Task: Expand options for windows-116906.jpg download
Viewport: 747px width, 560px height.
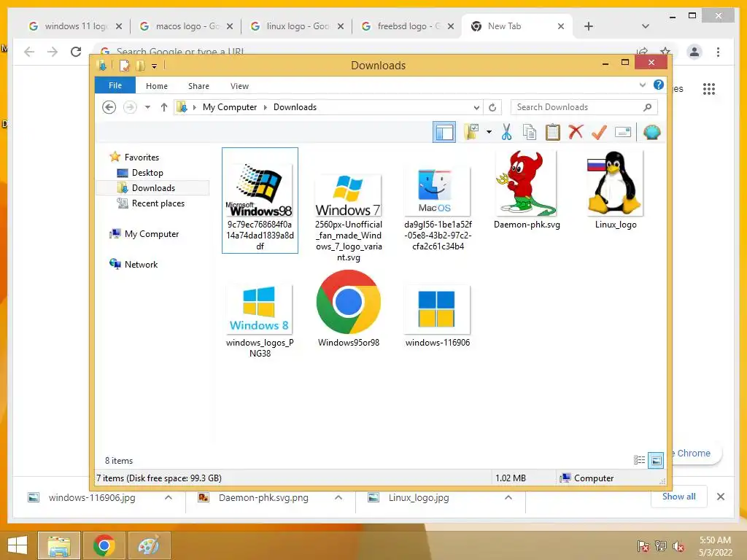Action: (169, 497)
